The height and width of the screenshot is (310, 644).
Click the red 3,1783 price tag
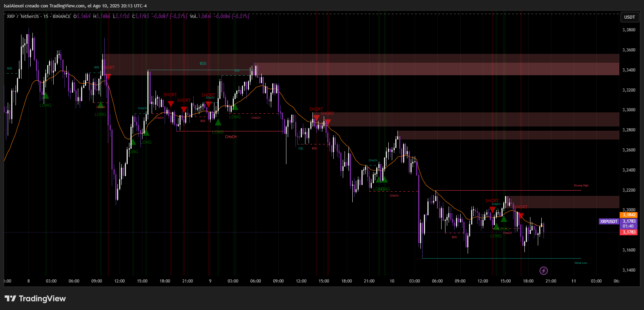pyautogui.click(x=629, y=232)
